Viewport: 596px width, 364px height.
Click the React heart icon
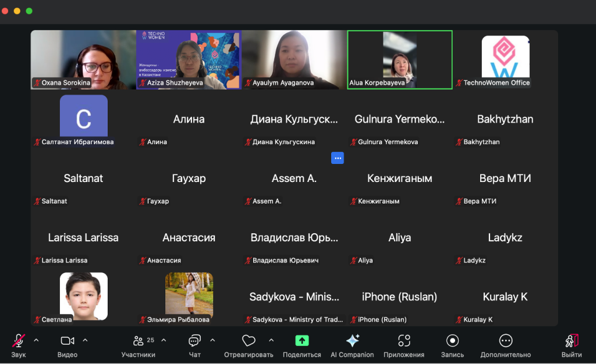click(249, 341)
